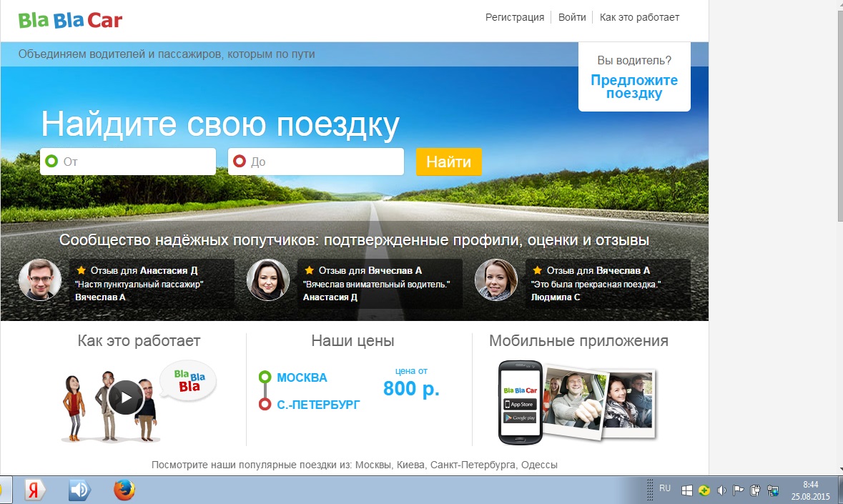Open popular trips from Москвы
Viewport: 843px width, 504px height.
[x=373, y=465]
